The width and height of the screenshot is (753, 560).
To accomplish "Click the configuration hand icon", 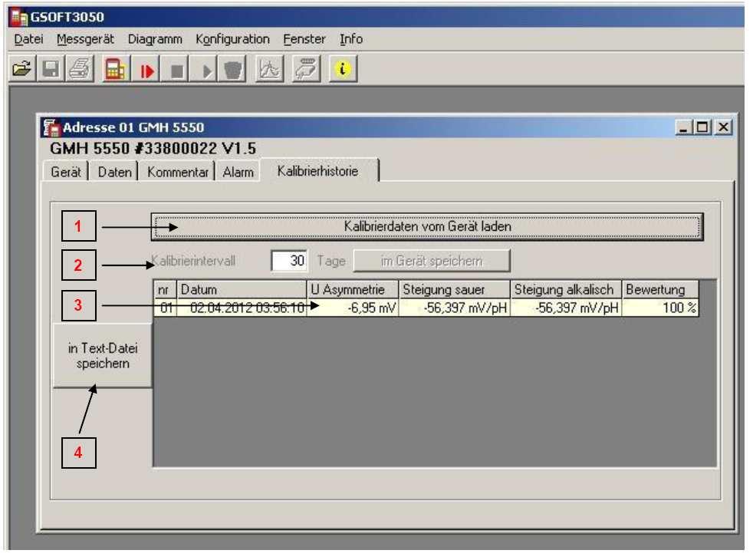I will (x=307, y=70).
